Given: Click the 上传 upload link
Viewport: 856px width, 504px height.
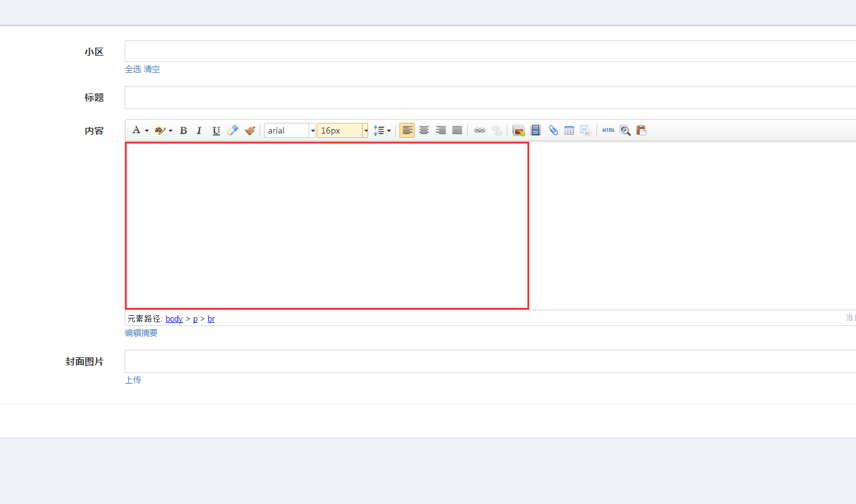Looking at the screenshot, I should (x=133, y=380).
